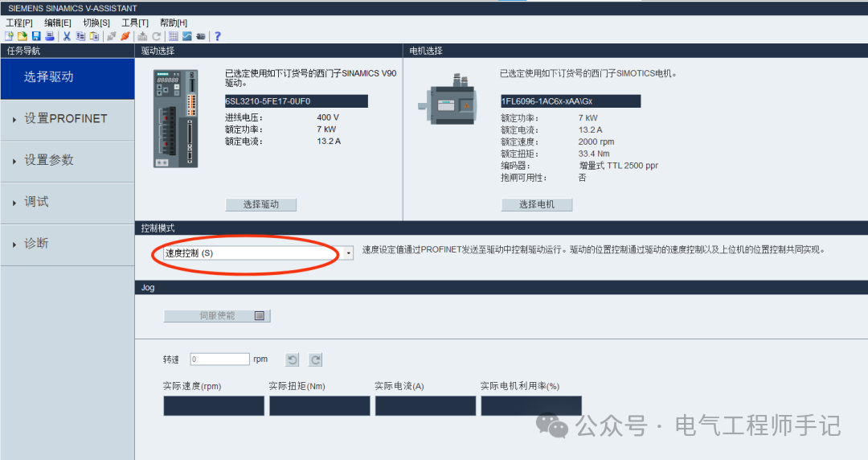Toggle the 伺服使能 servo enable button
Image resolution: width=868 pixels, height=460 pixels.
coord(217,316)
